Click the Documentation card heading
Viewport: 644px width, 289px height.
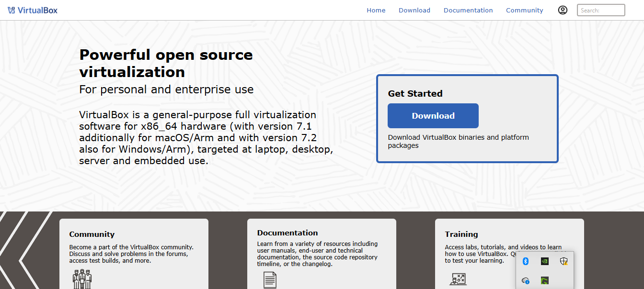(287, 233)
